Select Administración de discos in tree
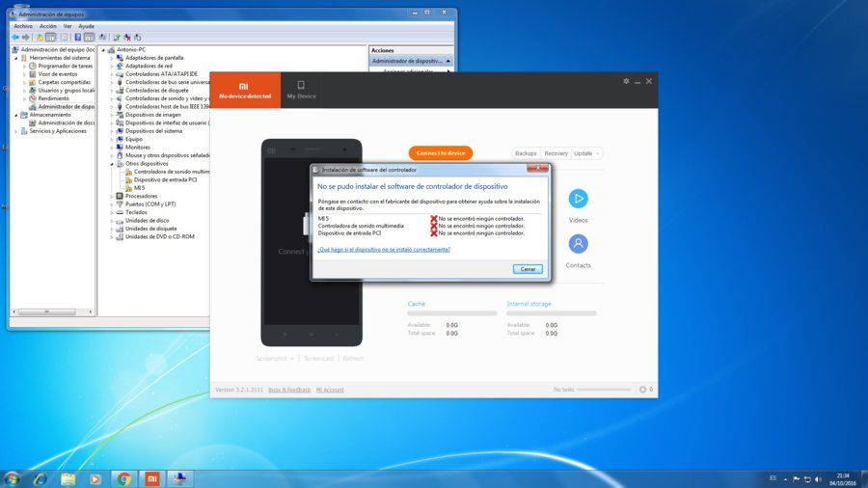Viewport: 868px width, 488px height. 62,122
